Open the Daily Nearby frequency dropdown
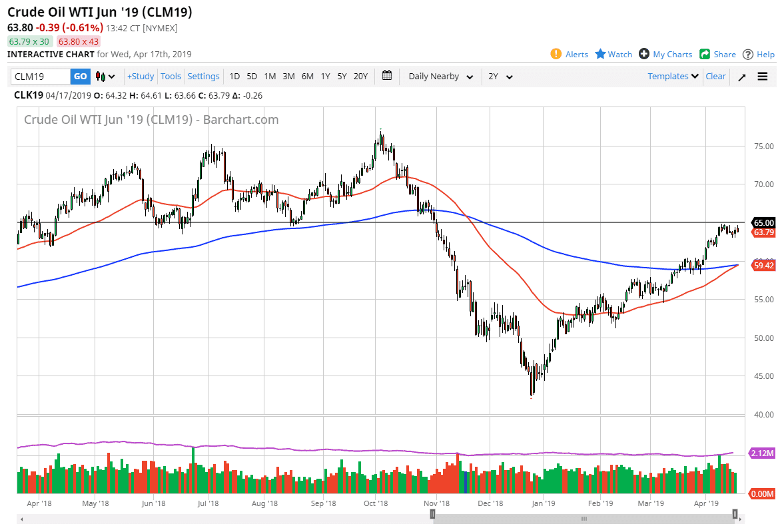 coord(440,77)
